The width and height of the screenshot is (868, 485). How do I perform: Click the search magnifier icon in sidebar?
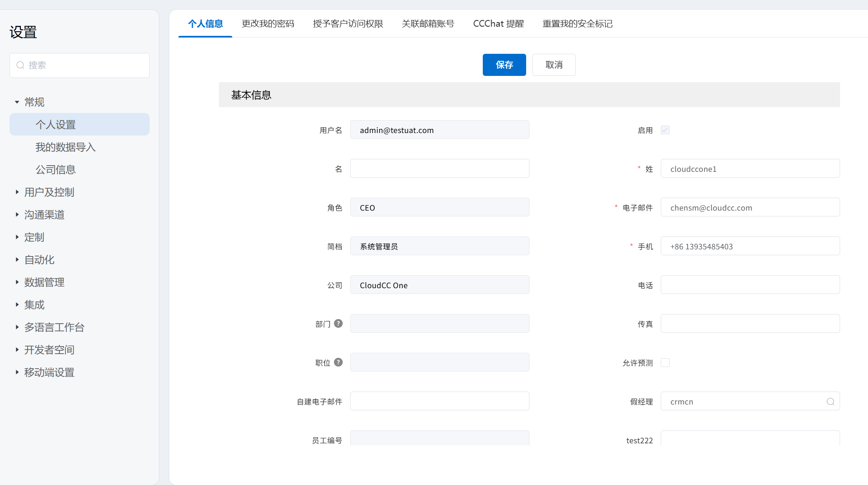tap(20, 65)
